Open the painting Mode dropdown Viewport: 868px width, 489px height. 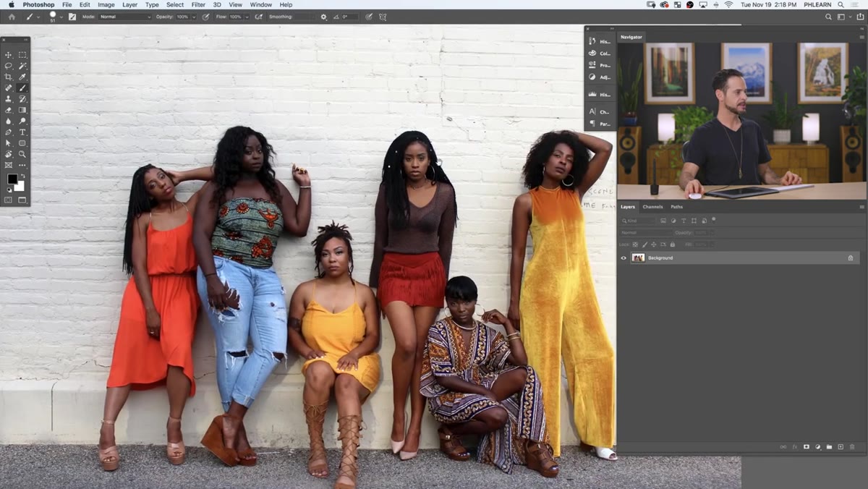pos(125,17)
